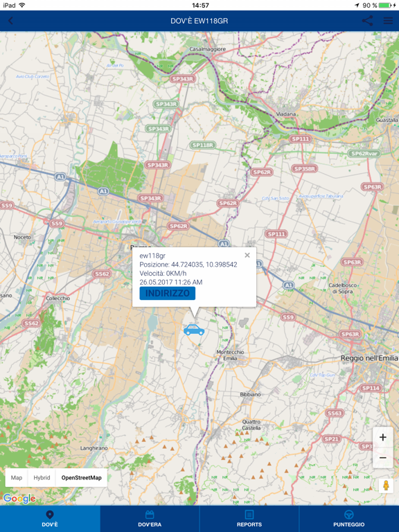Click Viadana town label
Screen dimensions: 399x532
pos(285,114)
